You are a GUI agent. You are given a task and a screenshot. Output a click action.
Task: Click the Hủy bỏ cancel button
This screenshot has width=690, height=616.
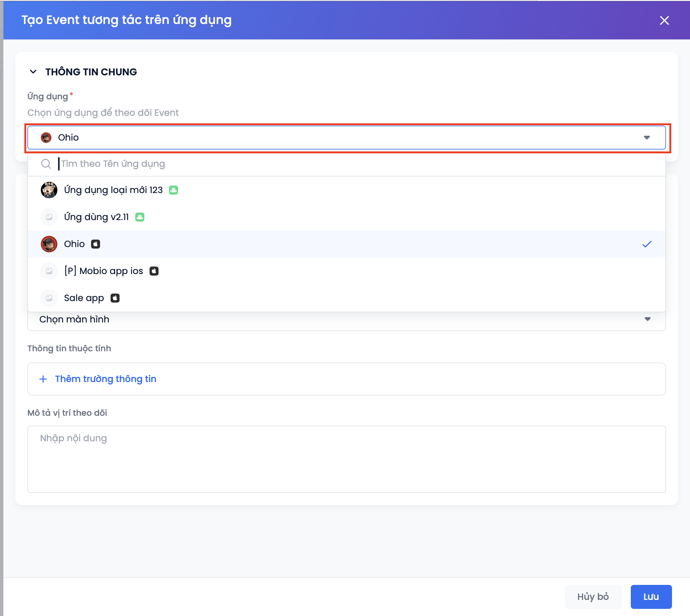point(593,597)
